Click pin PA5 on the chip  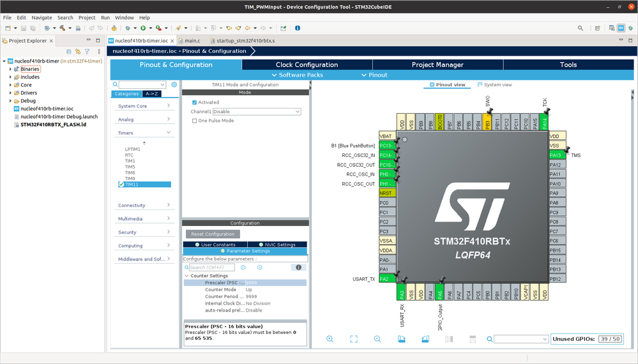pos(440,292)
